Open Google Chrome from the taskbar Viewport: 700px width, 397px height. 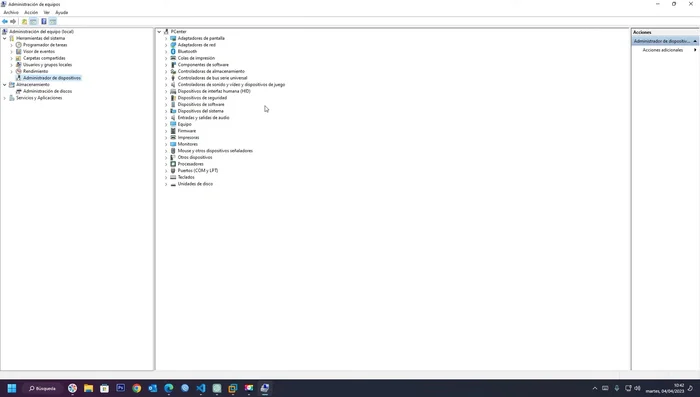(137, 388)
